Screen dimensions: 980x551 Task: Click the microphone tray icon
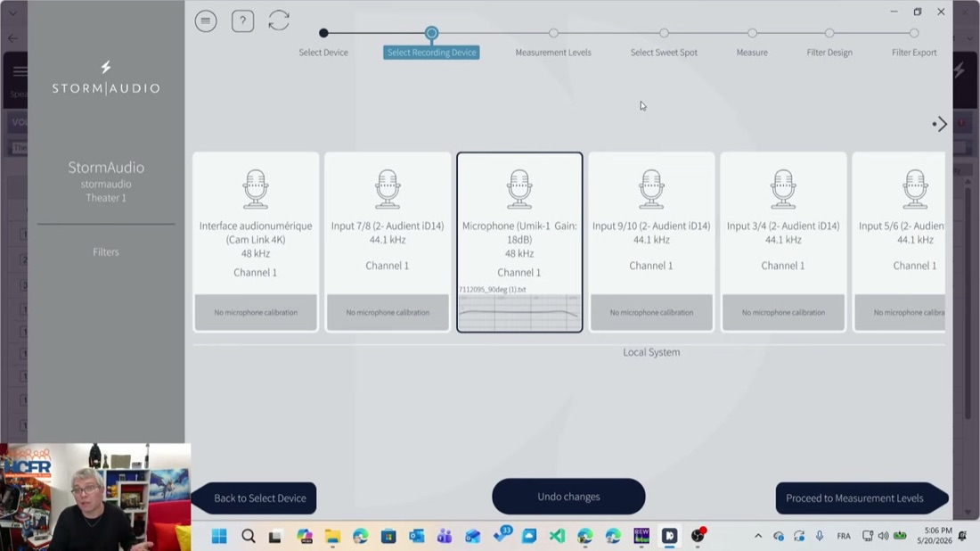coord(820,536)
